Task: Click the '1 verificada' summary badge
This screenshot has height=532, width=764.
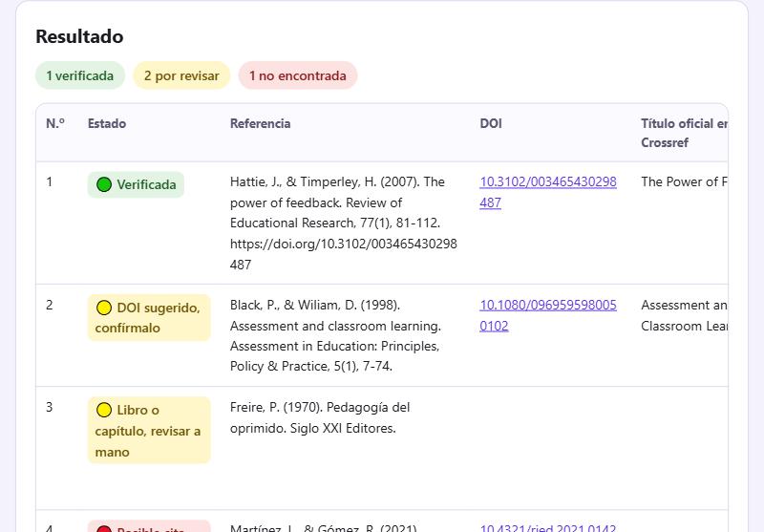Action: click(x=80, y=75)
